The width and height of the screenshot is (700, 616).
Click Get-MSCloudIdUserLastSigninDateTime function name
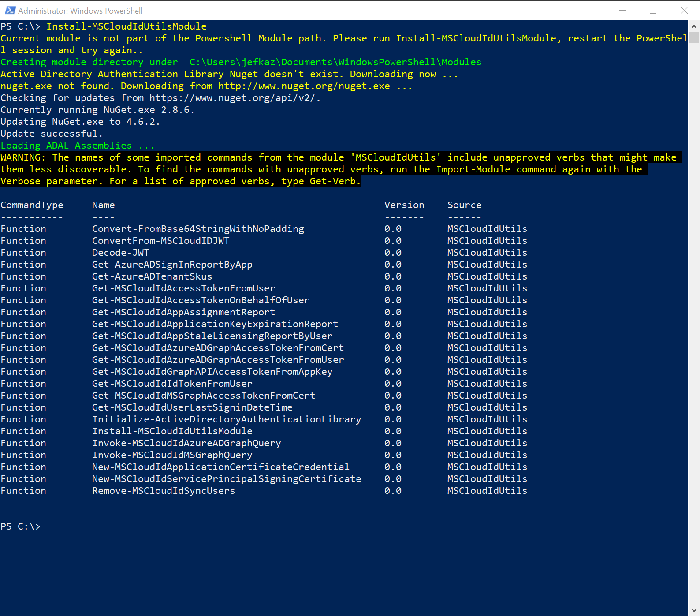(192, 407)
